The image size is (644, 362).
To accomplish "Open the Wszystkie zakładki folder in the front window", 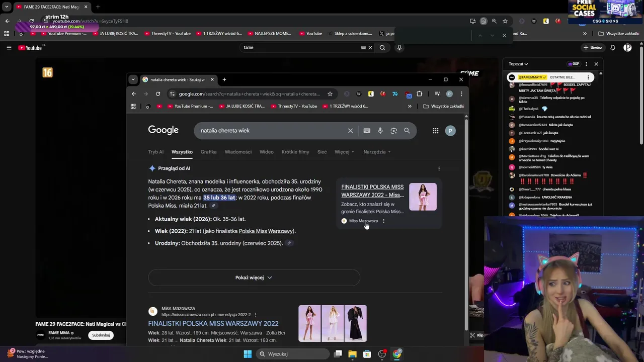I will click(x=444, y=106).
